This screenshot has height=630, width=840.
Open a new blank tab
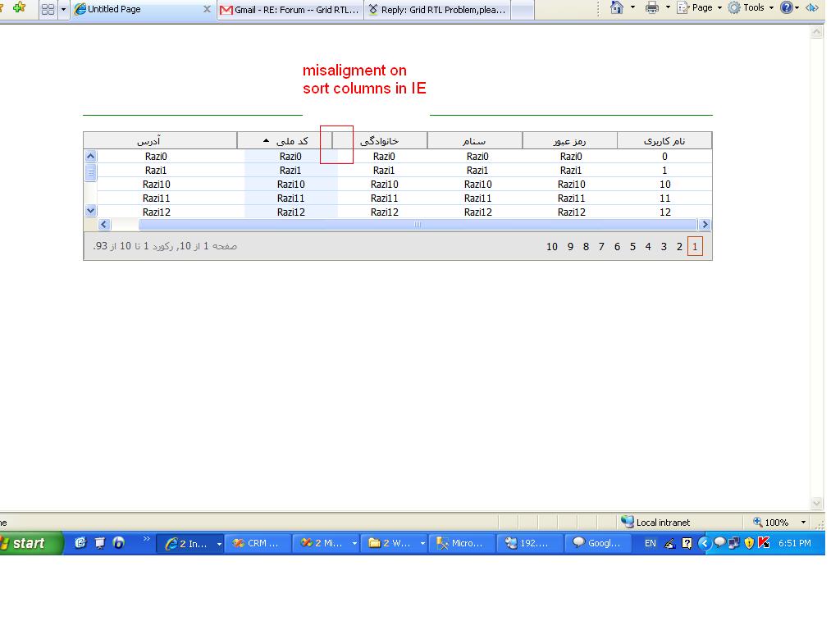[x=523, y=10]
